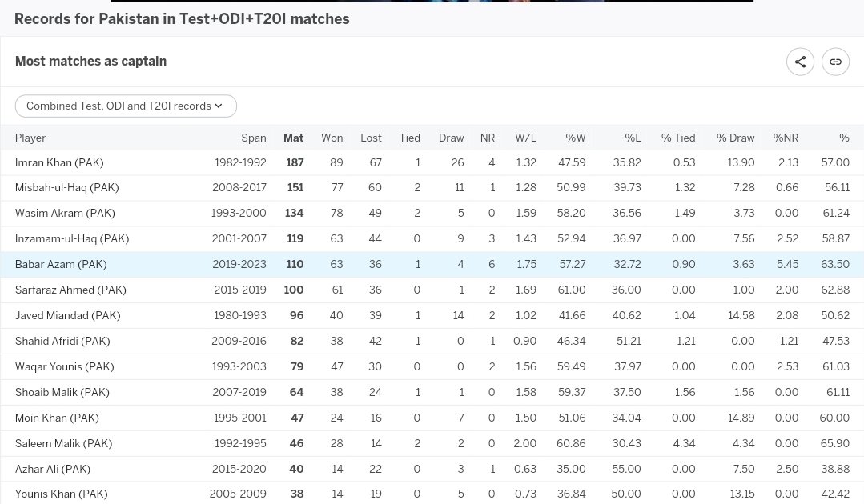Open Saleem Malik (PAK) player link
The height and width of the screenshot is (504, 864).
pyautogui.click(x=64, y=443)
